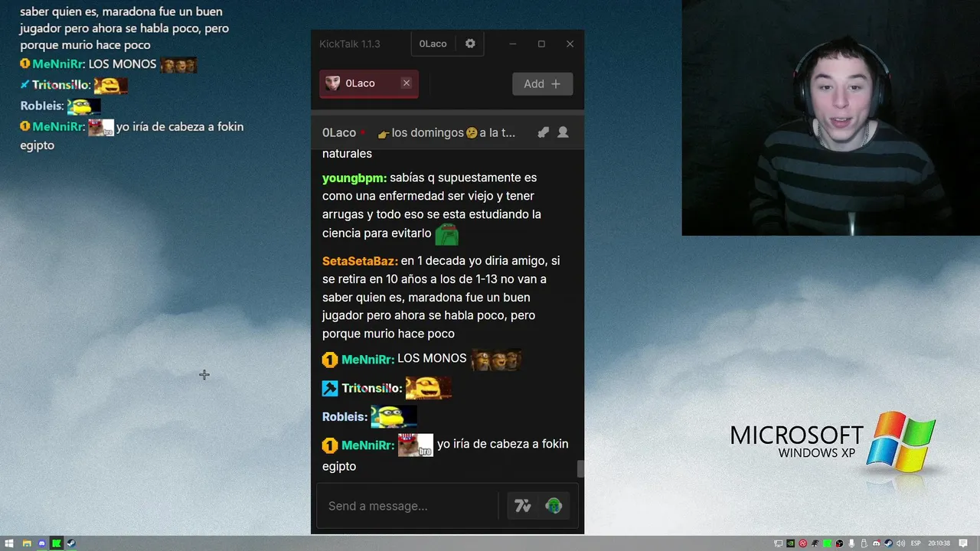Click the 'bro' emote in MeNniRr message

coord(416,445)
